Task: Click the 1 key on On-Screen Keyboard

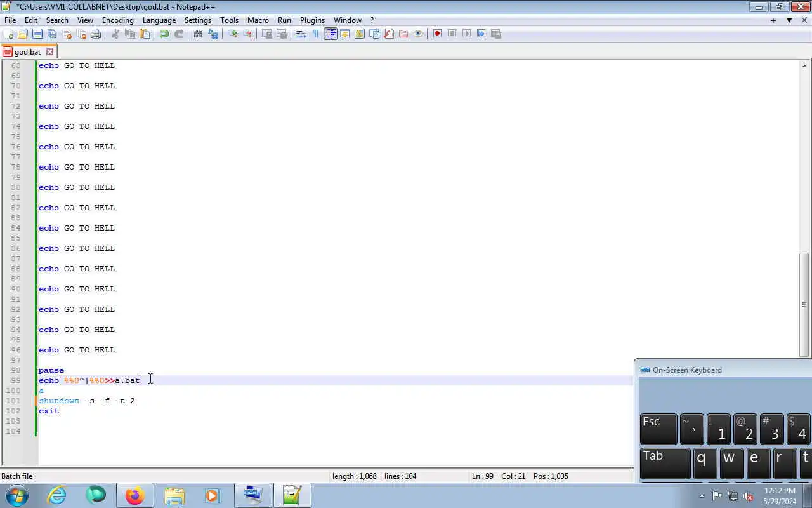Action: (718, 429)
